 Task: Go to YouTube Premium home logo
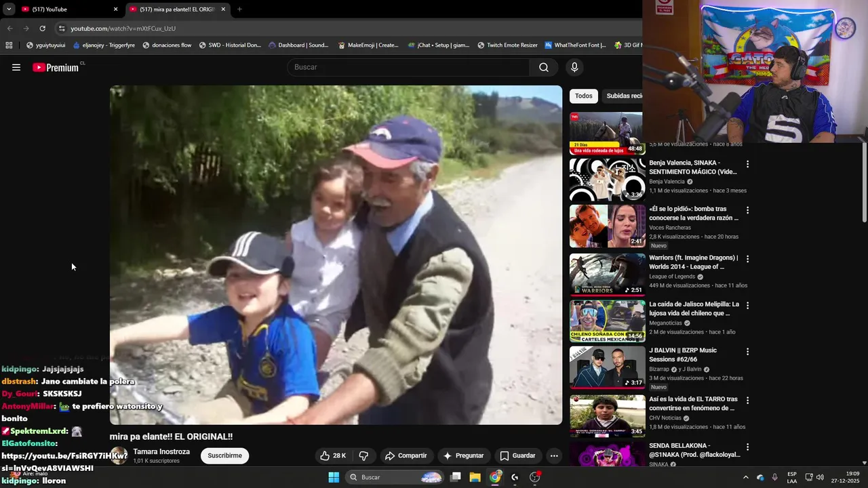pos(56,67)
